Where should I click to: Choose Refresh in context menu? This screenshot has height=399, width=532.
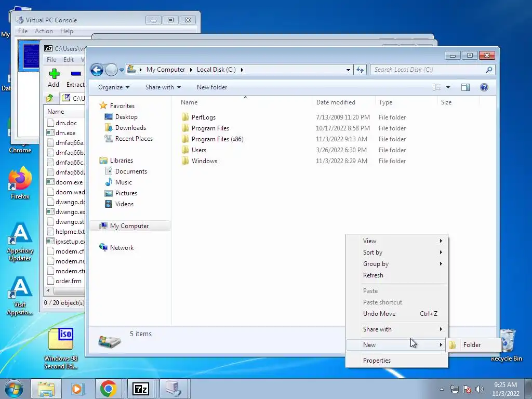point(396,275)
